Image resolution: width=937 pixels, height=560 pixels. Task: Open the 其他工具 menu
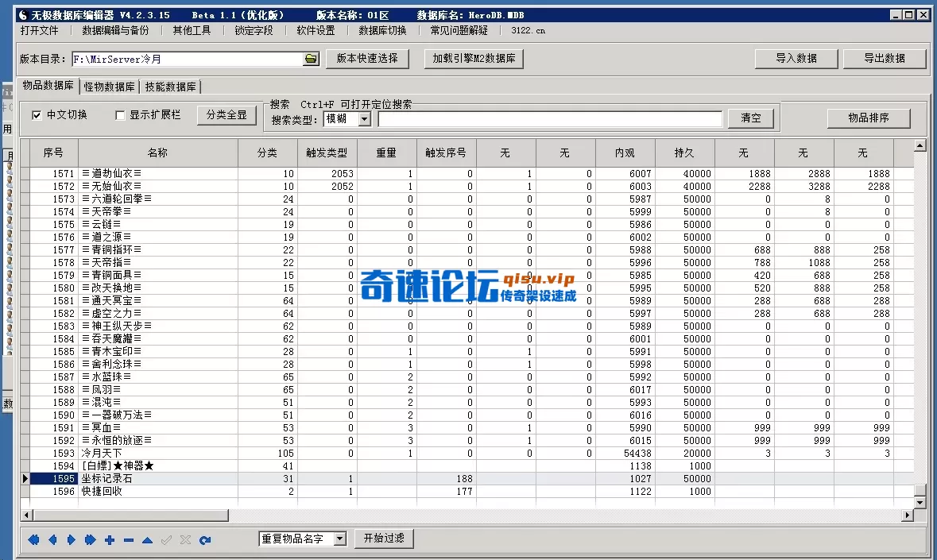point(192,30)
